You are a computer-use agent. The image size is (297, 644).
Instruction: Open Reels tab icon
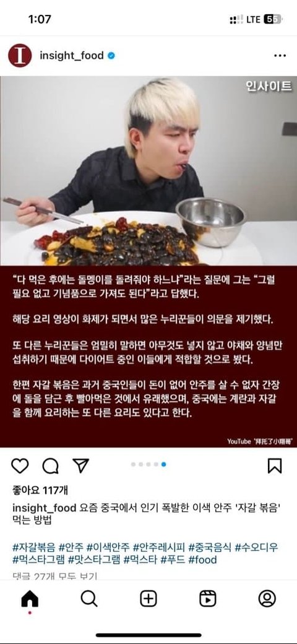coord(208,599)
